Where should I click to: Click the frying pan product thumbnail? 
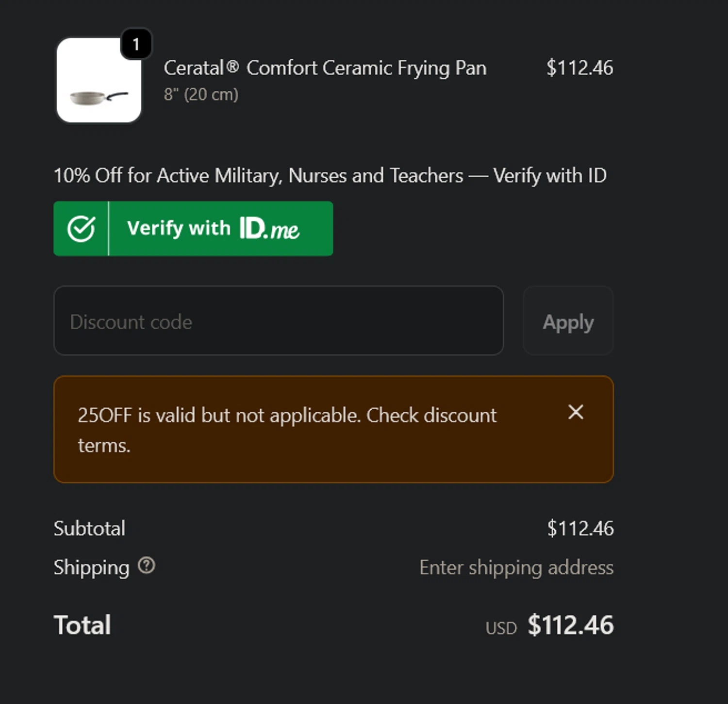pyautogui.click(x=99, y=81)
